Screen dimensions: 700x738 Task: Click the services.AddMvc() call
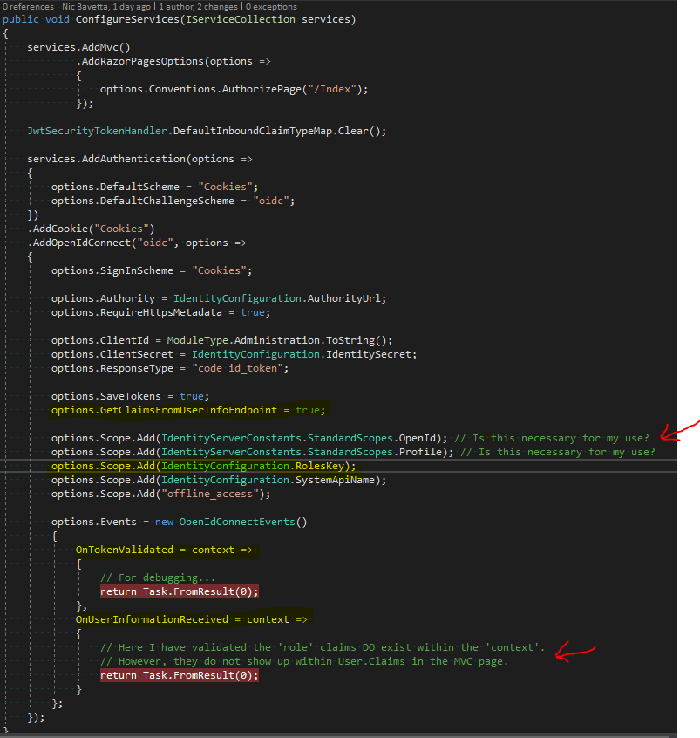pos(78,47)
